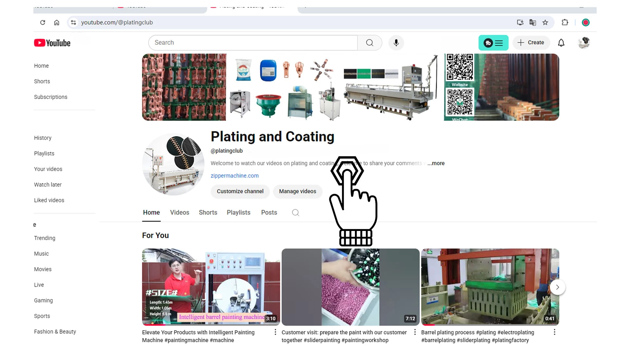Open History in the sidebar
This screenshot has height=361, width=644.
(x=43, y=138)
